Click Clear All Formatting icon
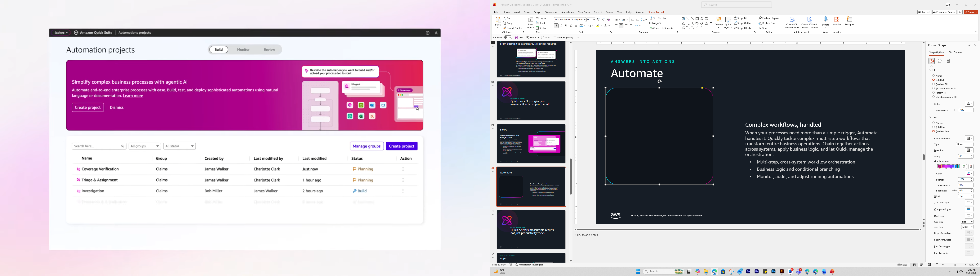This screenshot has height=276, width=980. pos(608,19)
